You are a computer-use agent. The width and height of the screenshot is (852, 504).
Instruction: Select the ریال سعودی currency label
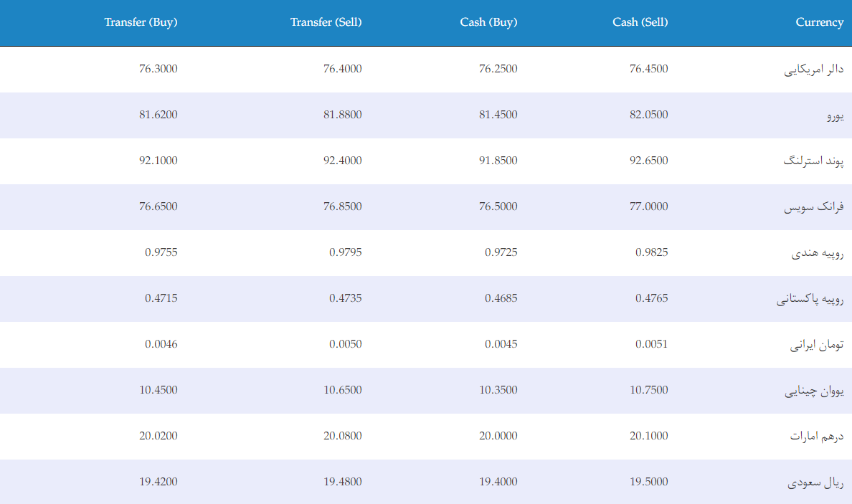coord(815,482)
